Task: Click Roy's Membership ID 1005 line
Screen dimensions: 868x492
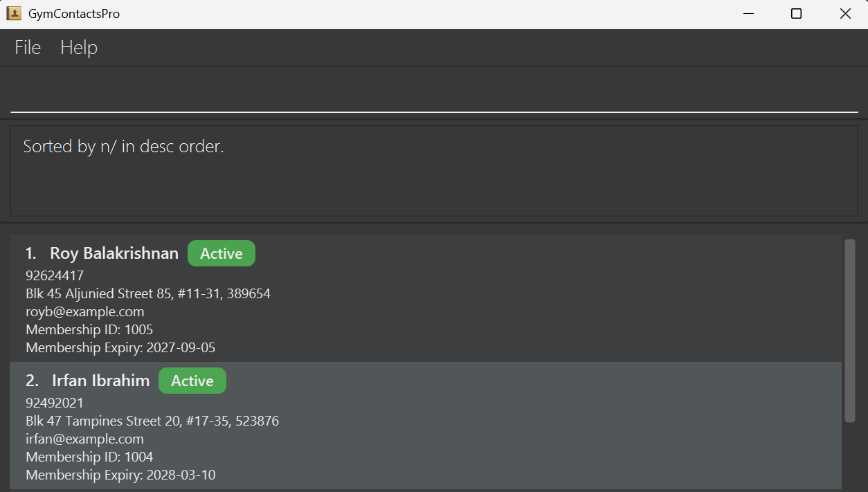Action: [x=89, y=330]
